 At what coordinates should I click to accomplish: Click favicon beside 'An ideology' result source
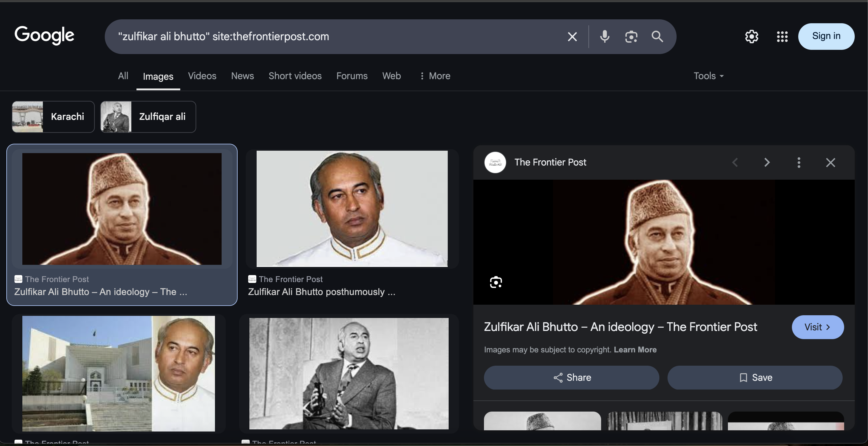point(18,279)
